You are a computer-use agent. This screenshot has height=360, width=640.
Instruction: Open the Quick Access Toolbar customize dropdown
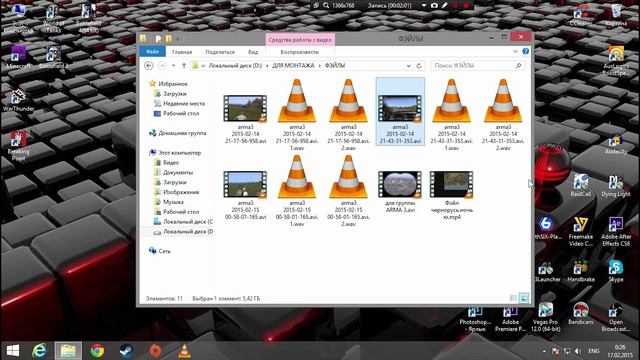point(178,39)
